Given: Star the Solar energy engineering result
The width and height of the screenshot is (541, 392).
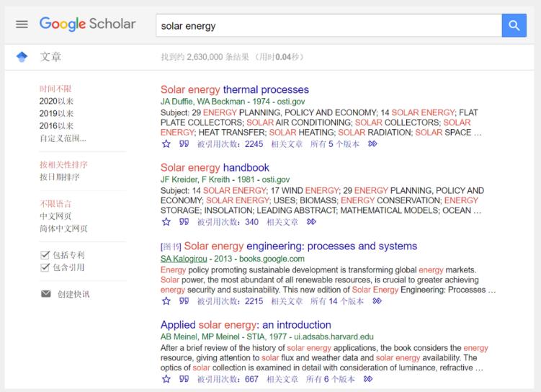Looking at the screenshot, I should (x=166, y=301).
